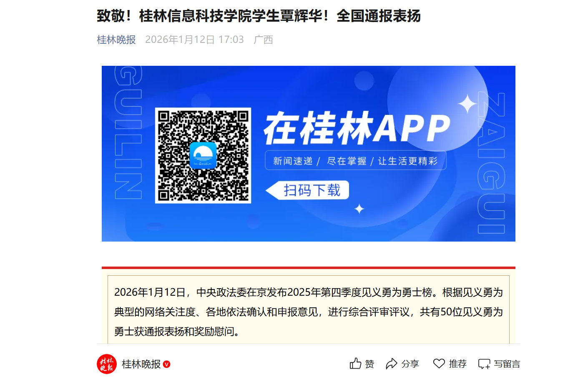Click the share arrow icon
This screenshot has height=379, width=588.
pyautogui.click(x=392, y=364)
